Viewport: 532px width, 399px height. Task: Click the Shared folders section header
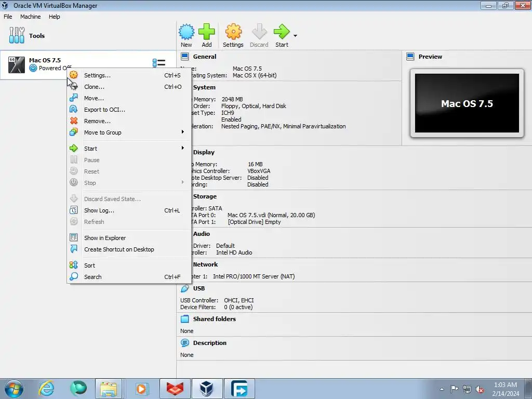click(215, 319)
